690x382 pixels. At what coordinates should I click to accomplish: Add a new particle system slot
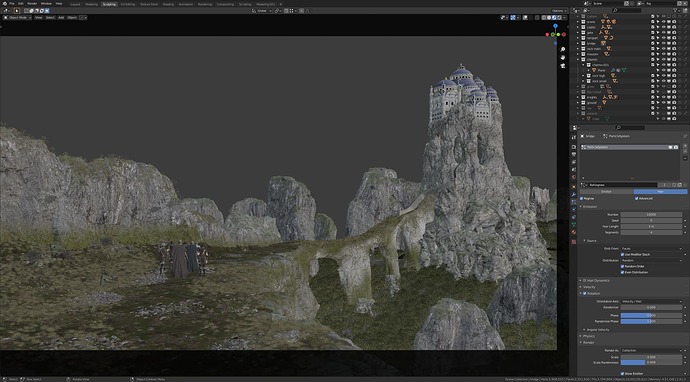tap(685, 146)
